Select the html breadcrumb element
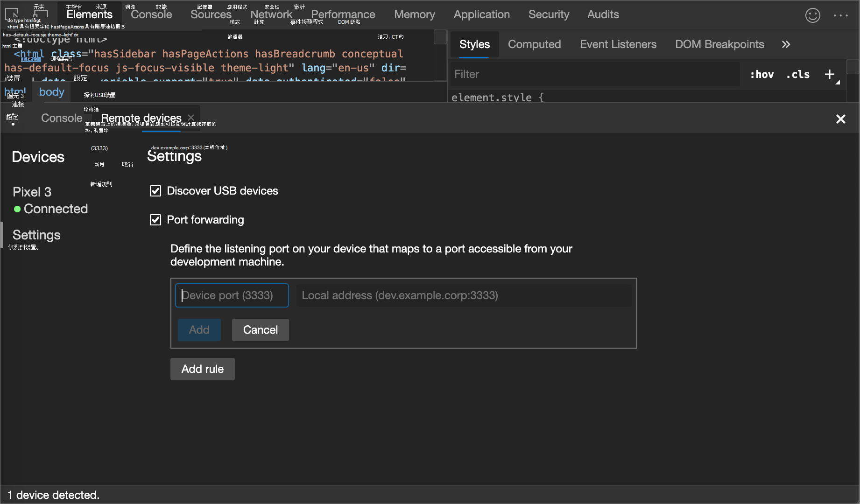This screenshot has height=504, width=860. click(15, 92)
